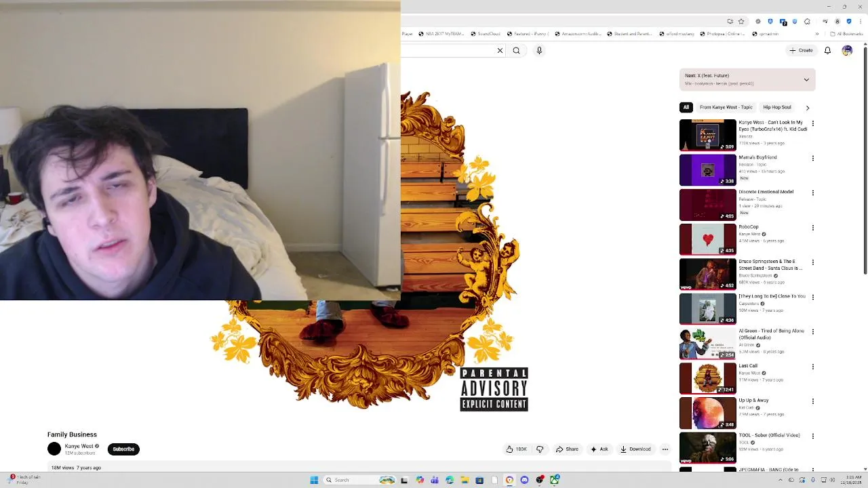
Task: Select the Hip Hop Soul chip
Action: (x=777, y=107)
